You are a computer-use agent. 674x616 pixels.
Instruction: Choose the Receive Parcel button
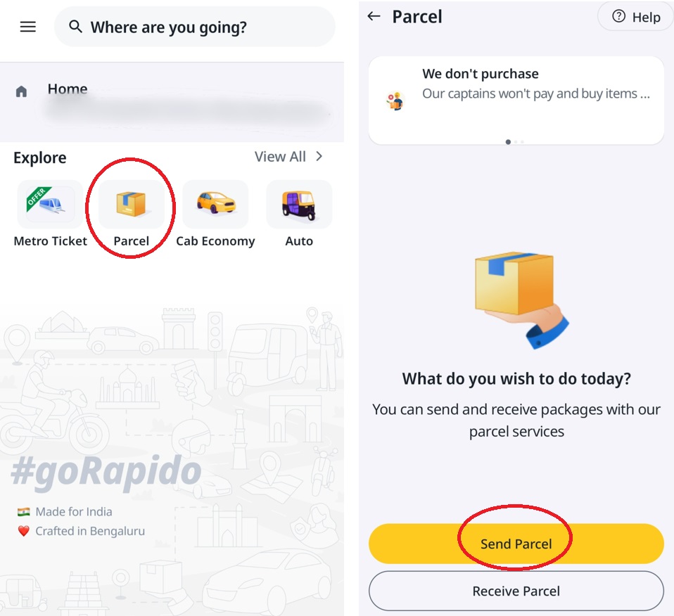coord(516,591)
